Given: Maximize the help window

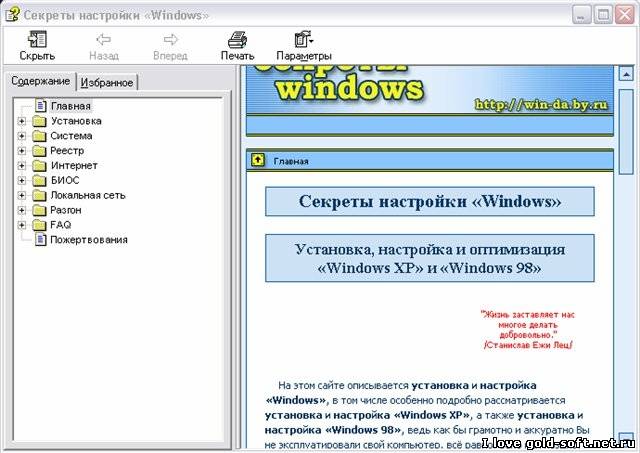Looking at the screenshot, I should [x=603, y=15].
